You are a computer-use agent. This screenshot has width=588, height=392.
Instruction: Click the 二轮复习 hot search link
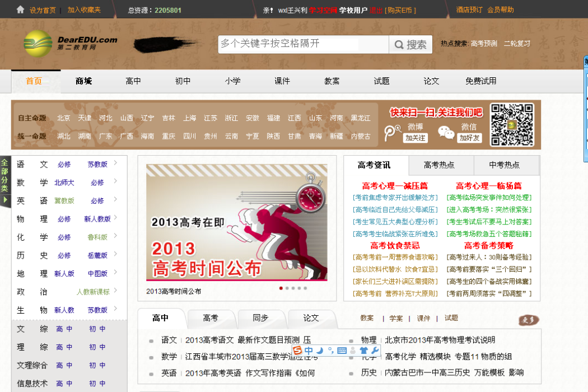click(517, 44)
